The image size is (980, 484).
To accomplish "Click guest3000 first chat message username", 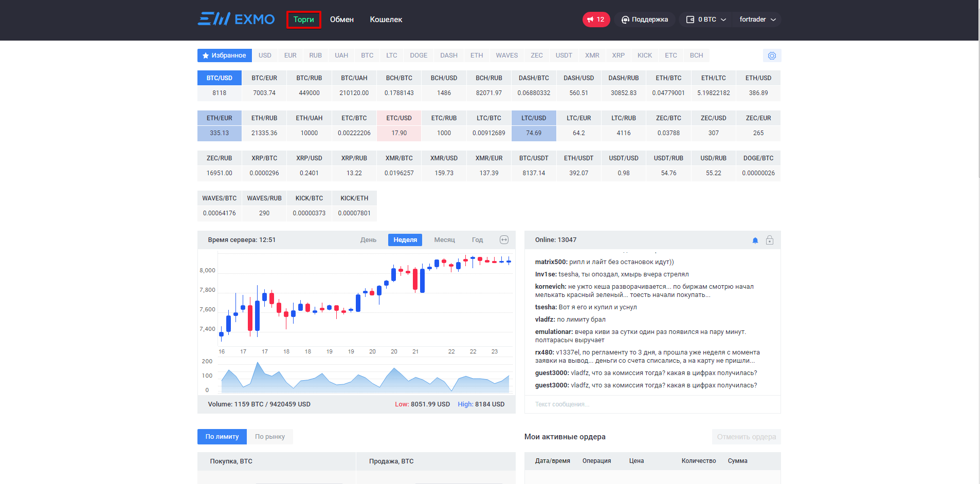I will [x=552, y=373].
